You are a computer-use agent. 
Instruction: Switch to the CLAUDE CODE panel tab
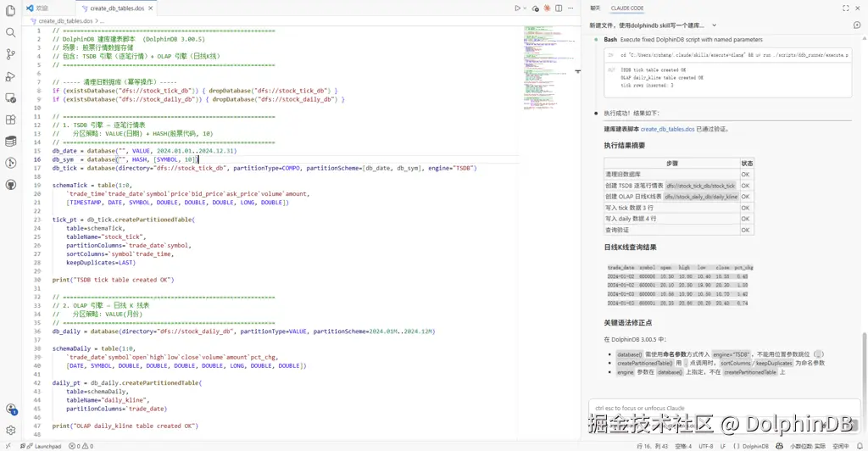(627, 8)
